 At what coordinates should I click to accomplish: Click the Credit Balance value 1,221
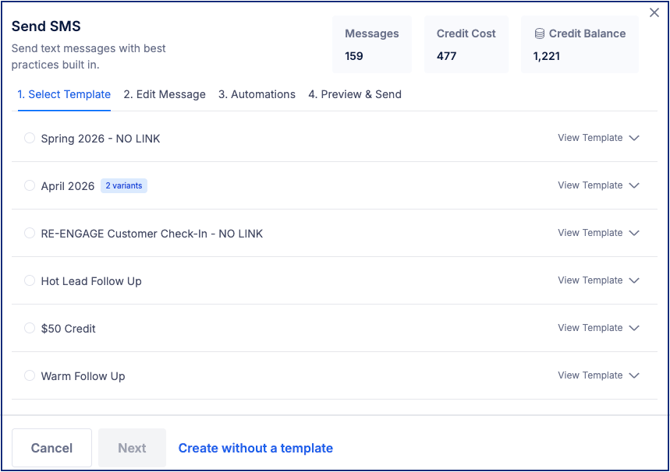point(547,56)
